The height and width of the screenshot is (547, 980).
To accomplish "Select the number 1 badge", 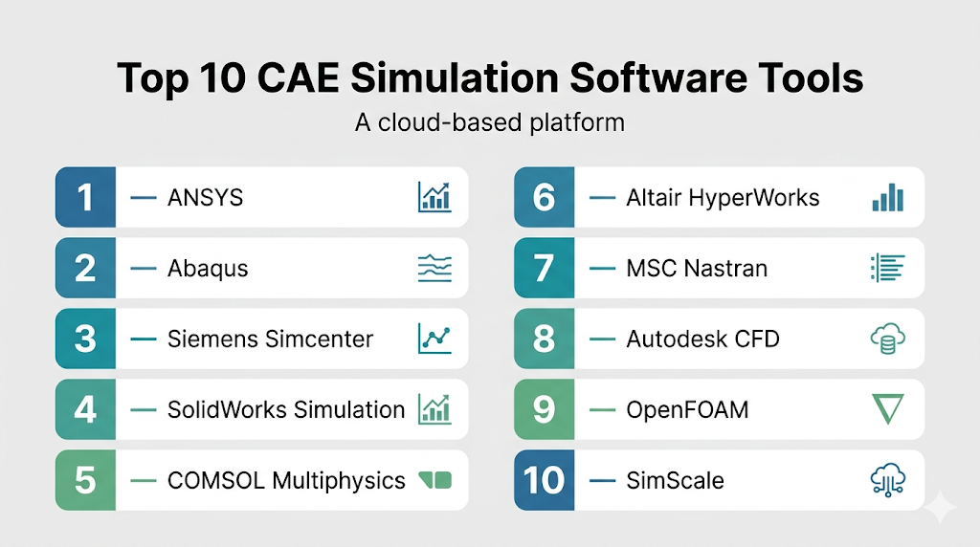I will (x=85, y=198).
